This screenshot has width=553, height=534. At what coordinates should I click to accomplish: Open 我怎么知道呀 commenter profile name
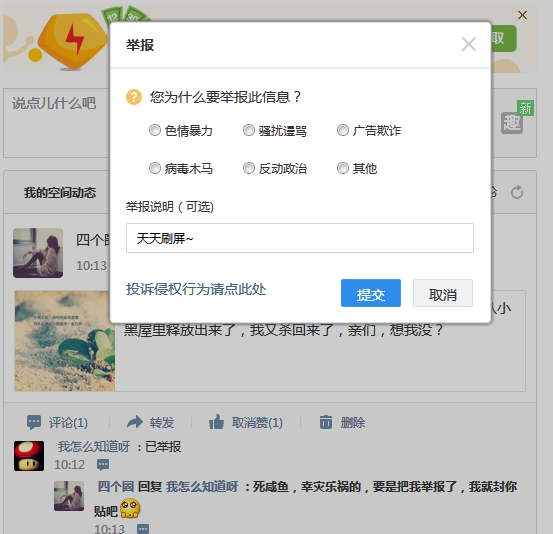(94, 447)
